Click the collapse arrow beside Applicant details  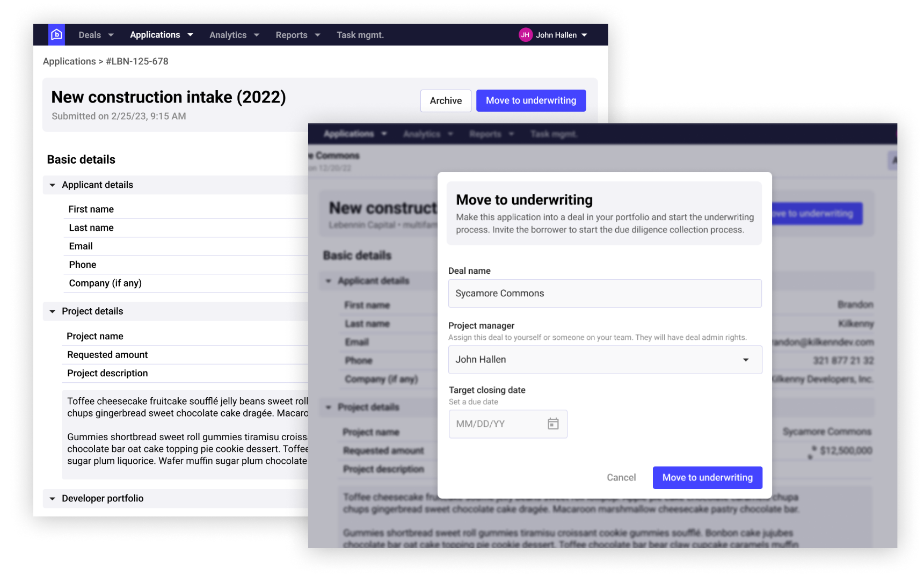tap(52, 185)
